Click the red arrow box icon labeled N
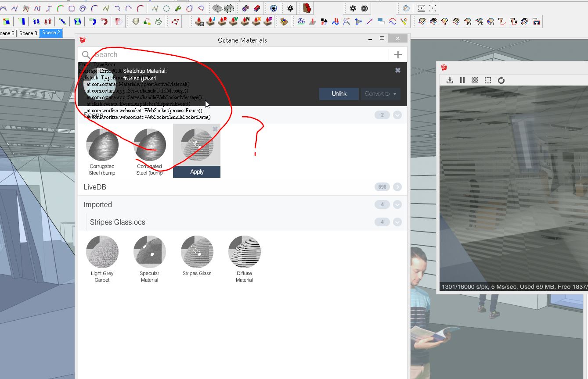Image resolution: width=588 pixels, height=379 pixels. tap(245, 21)
